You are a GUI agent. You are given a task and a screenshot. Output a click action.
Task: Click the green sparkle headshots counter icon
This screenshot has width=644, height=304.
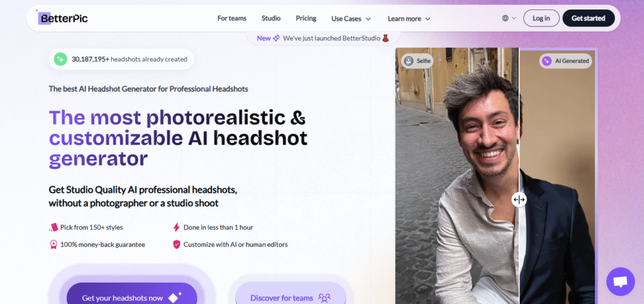(60, 59)
